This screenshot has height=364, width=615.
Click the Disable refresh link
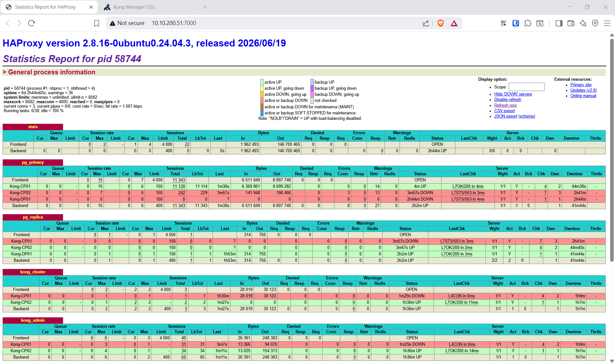coord(508,100)
